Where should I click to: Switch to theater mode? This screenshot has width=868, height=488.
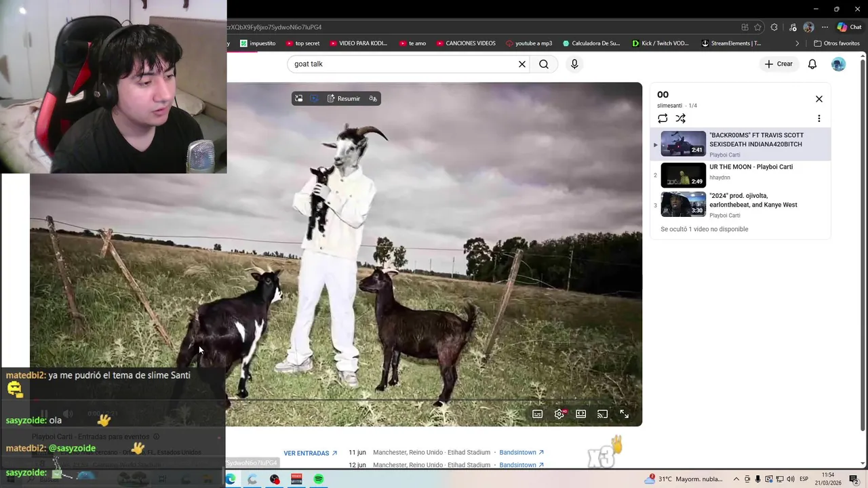581,414
